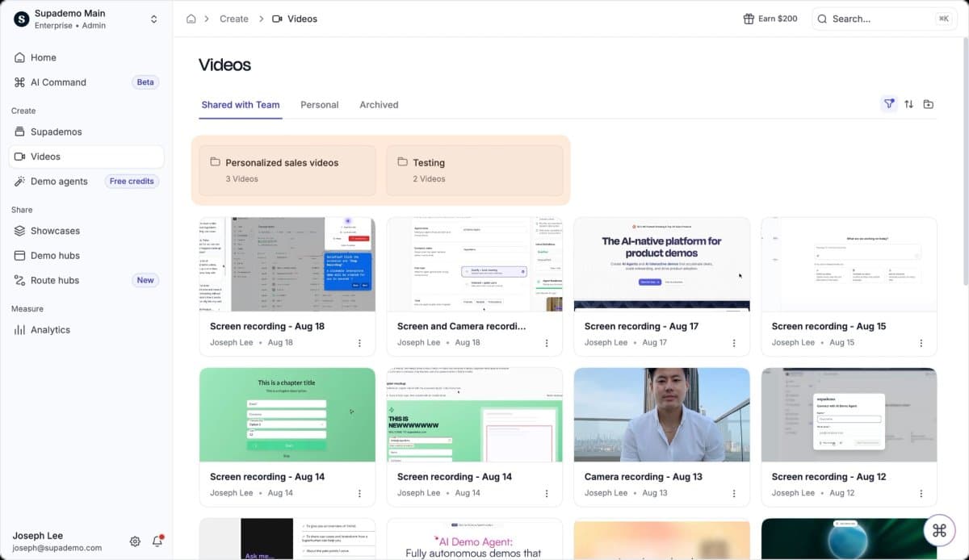Click the Personalized sales videos folder icon
This screenshot has width=969, height=560.
(x=215, y=162)
